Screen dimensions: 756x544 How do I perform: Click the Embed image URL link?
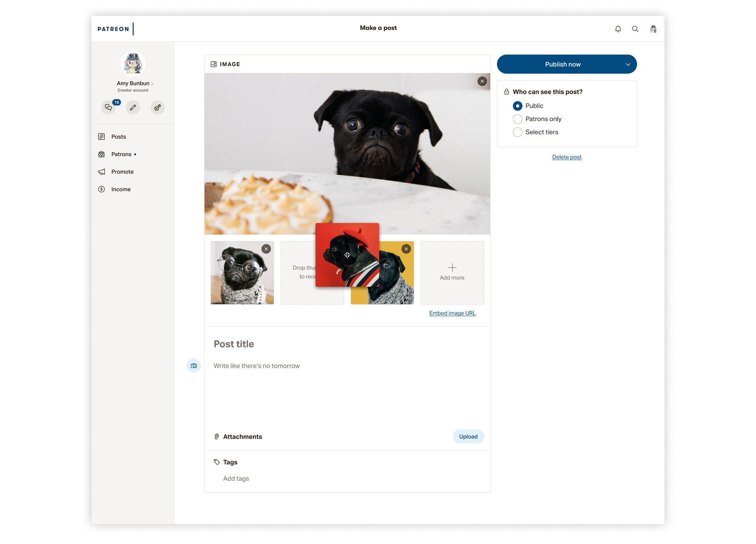pos(452,313)
